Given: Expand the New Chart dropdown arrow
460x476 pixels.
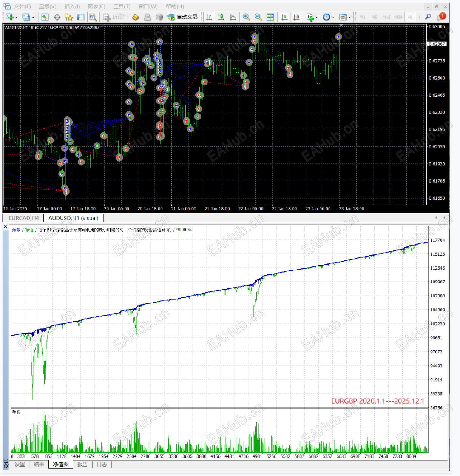Looking at the screenshot, I should 17,17.
